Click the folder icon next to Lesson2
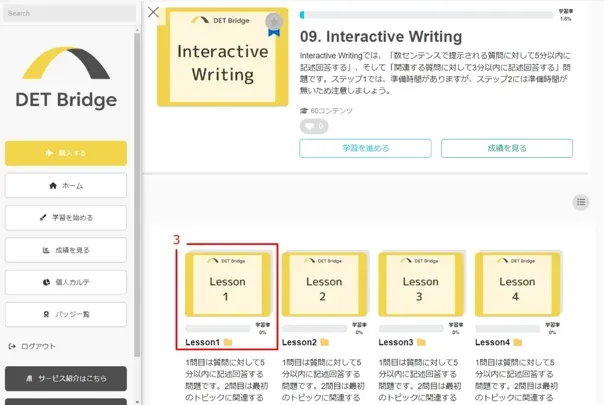604x405 pixels. 325,342
